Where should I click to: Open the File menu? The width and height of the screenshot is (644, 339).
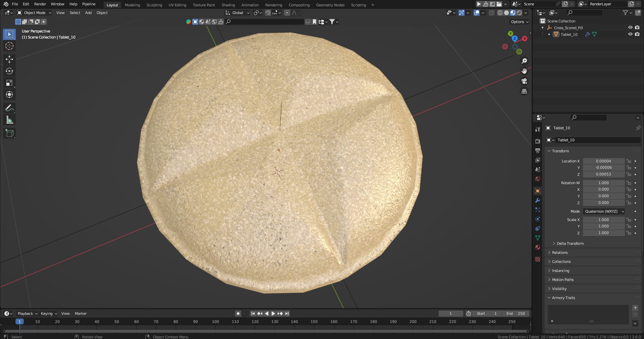(x=15, y=4)
